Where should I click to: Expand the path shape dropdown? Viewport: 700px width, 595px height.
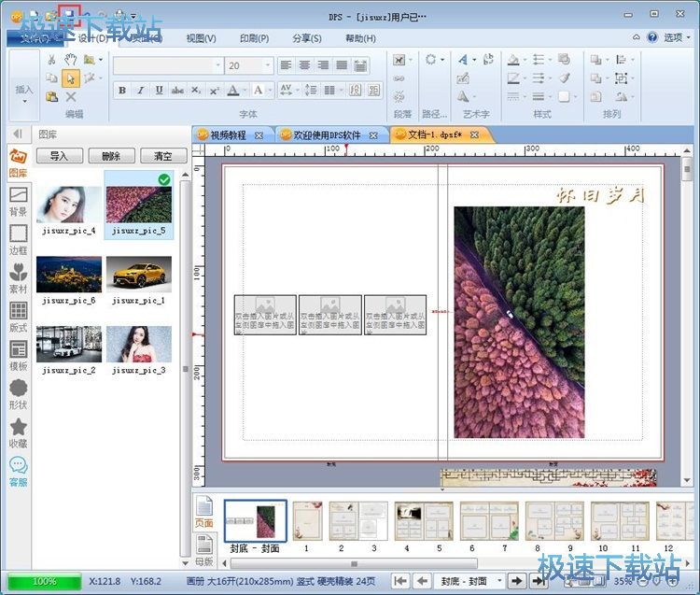[442, 60]
